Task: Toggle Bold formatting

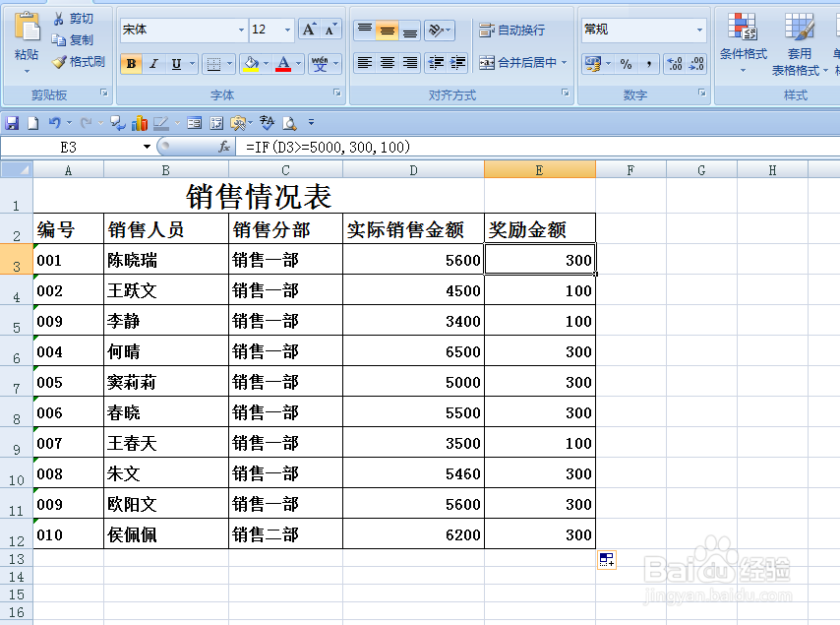Action: tap(131, 63)
